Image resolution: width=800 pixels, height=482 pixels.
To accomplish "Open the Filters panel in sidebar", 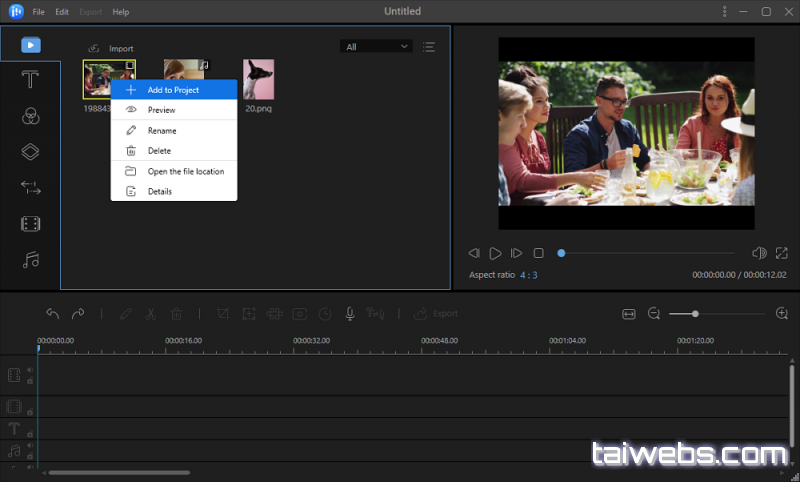I will 30,116.
